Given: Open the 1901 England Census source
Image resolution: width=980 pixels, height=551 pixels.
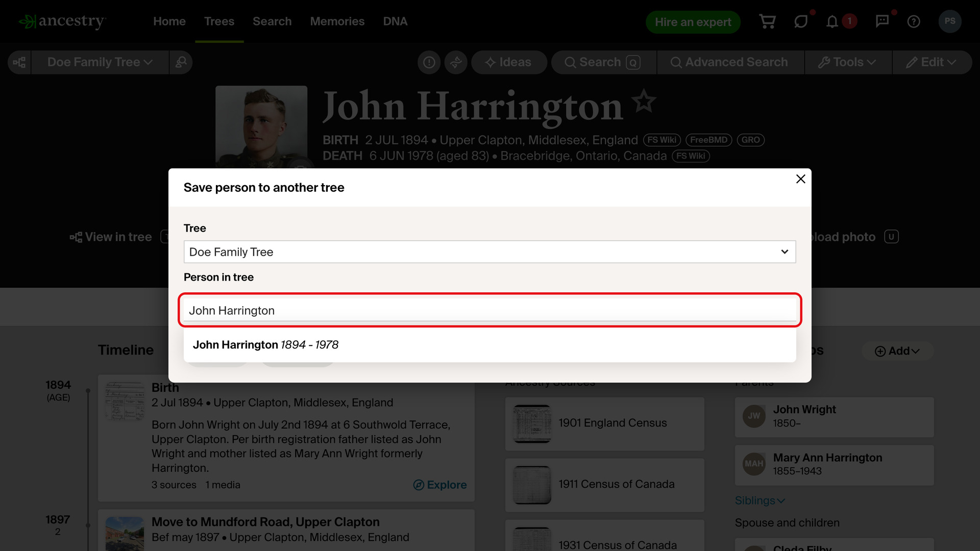Looking at the screenshot, I should tap(604, 423).
